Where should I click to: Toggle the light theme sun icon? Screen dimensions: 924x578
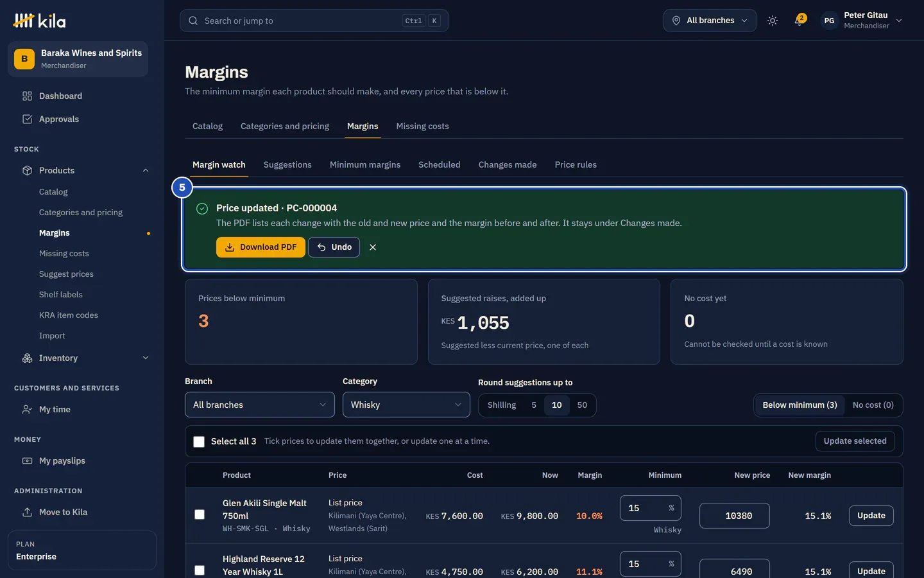pos(773,21)
